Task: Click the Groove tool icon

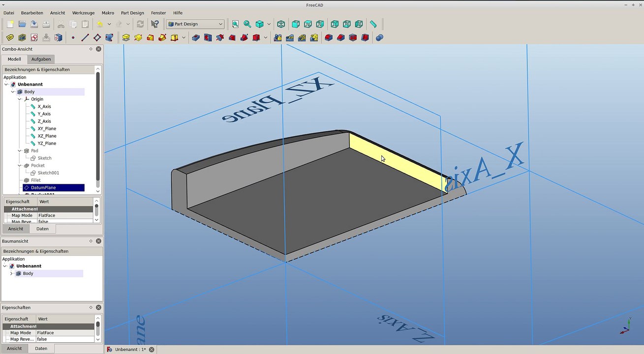Action: [x=220, y=37]
